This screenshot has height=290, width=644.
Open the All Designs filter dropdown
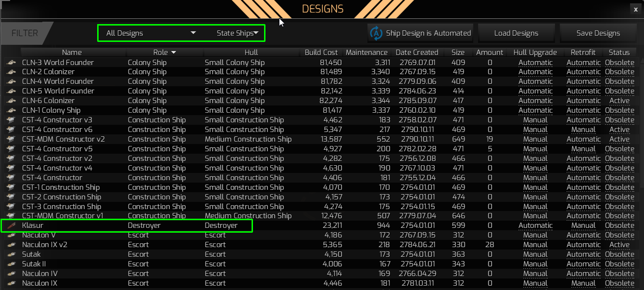pos(151,33)
